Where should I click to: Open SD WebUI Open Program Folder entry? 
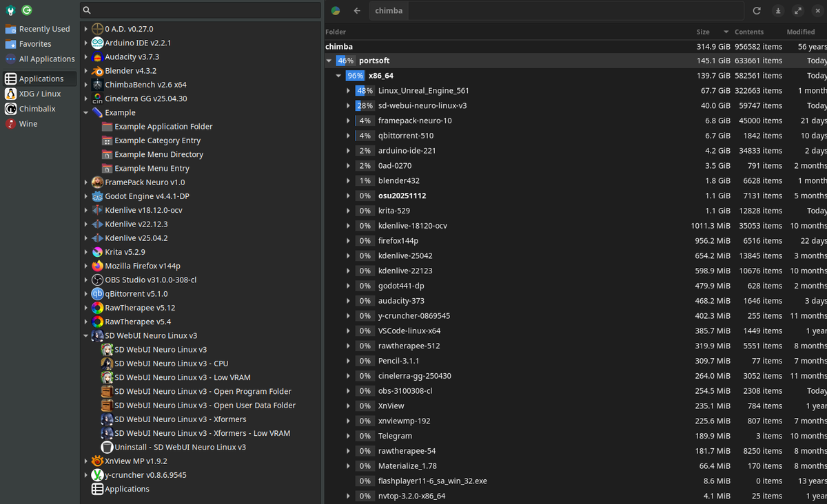pos(203,391)
